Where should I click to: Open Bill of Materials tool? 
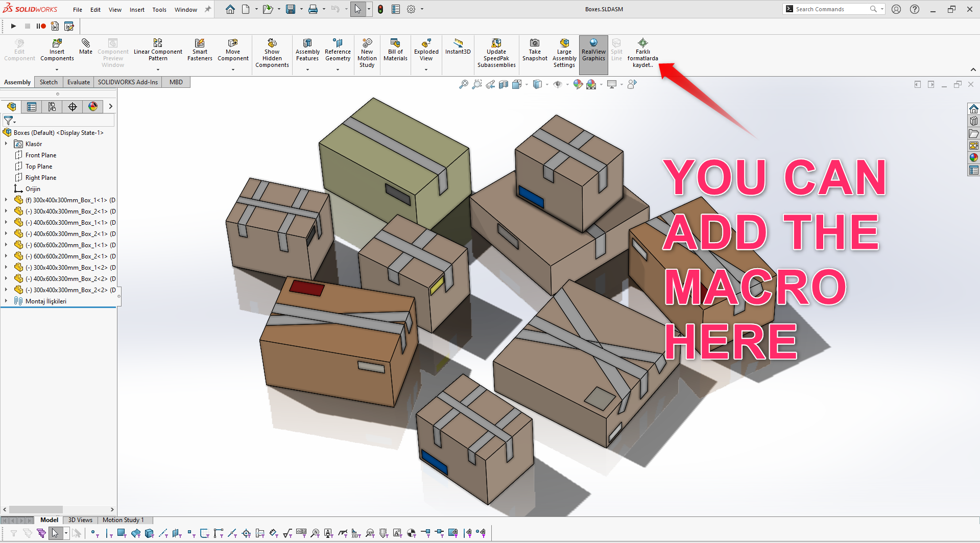coord(395,50)
